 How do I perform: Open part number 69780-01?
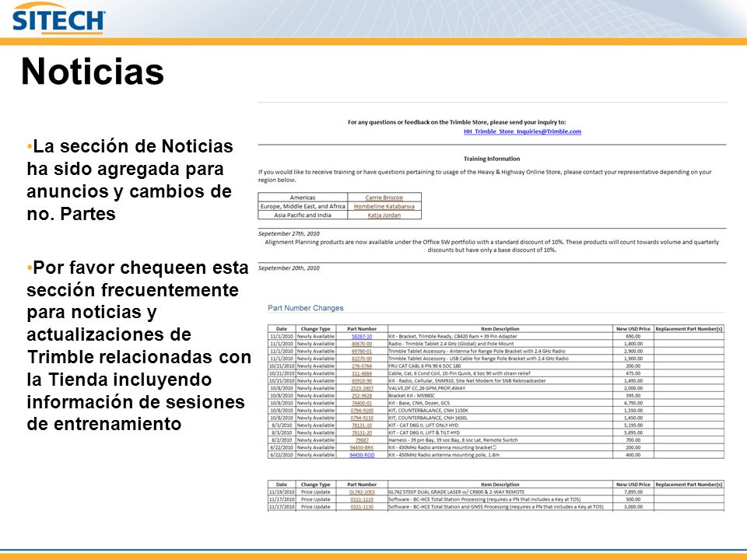[362, 351]
